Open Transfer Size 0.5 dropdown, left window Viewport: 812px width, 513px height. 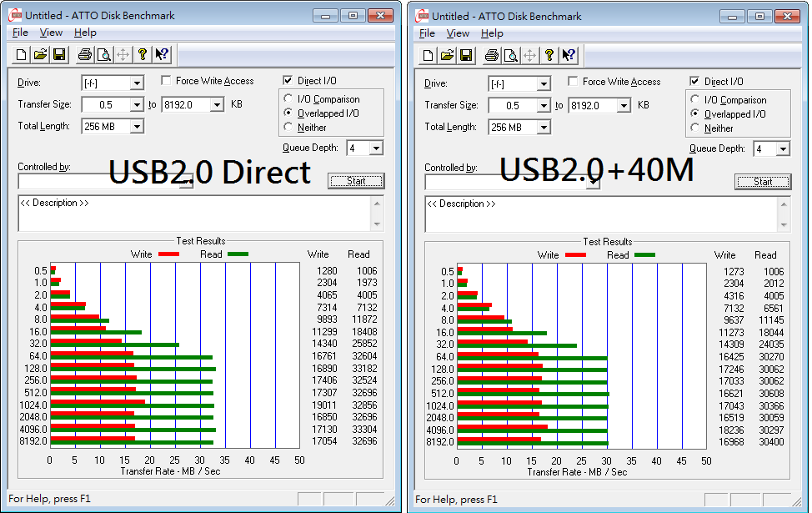(x=137, y=104)
